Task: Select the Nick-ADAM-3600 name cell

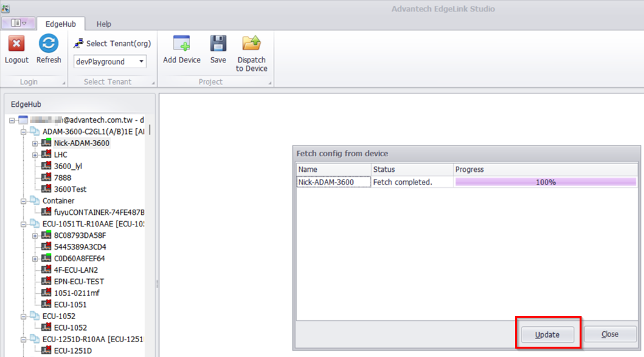Action: click(334, 182)
